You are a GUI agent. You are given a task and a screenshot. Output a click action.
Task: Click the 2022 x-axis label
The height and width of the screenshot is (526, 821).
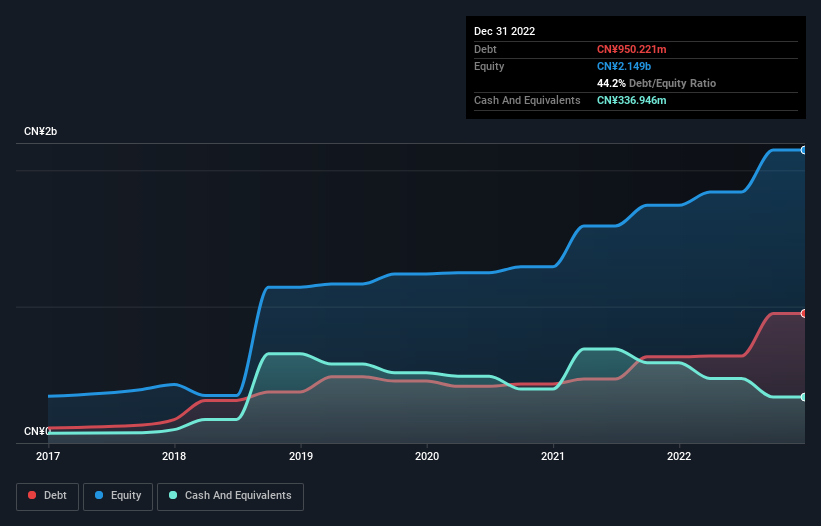point(679,456)
